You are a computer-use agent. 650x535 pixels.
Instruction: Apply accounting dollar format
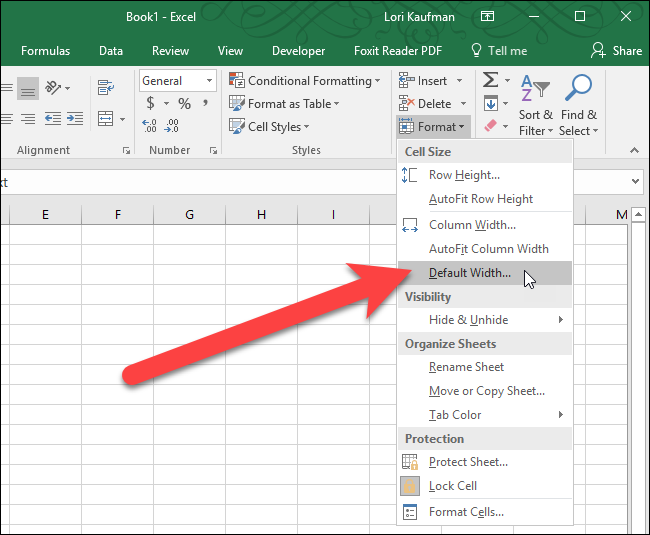(x=151, y=104)
